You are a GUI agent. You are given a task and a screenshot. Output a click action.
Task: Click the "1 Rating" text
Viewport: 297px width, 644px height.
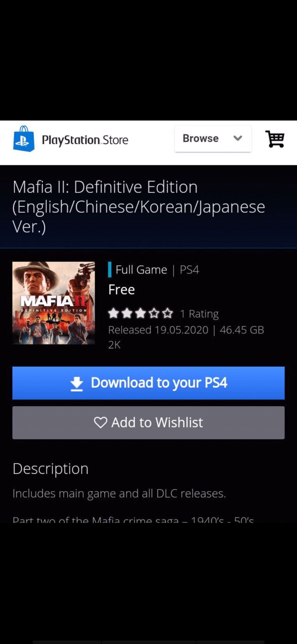coord(199,314)
